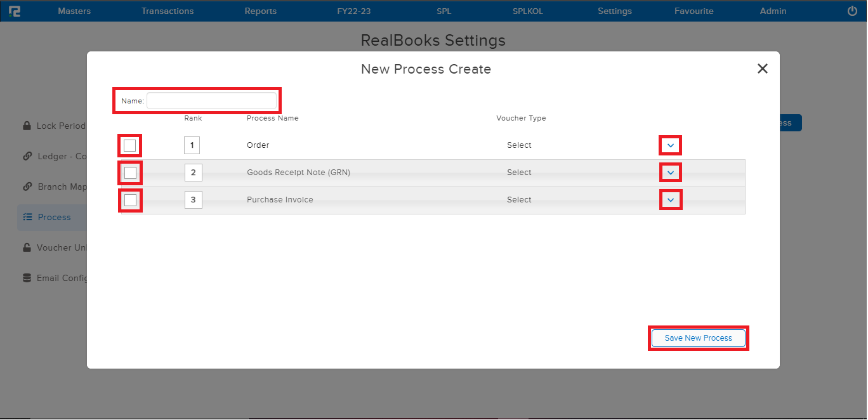
Task: Select the Lock Period lock icon
Action: tap(27, 126)
